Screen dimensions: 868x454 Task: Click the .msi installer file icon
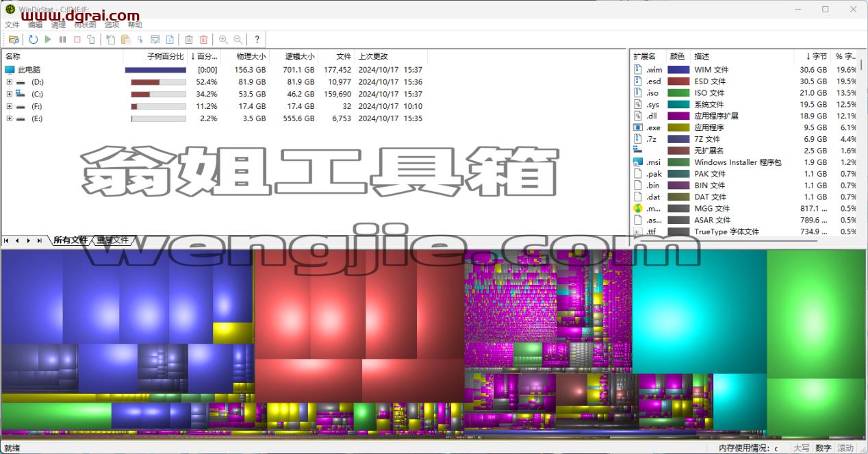click(638, 162)
